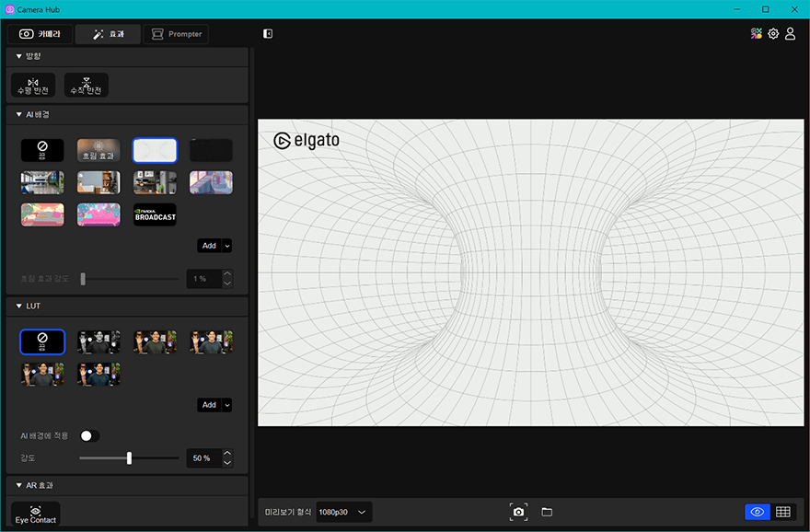Click the blur strength 1 % field
The width and height of the screenshot is (810, 532).
(204, 279)
